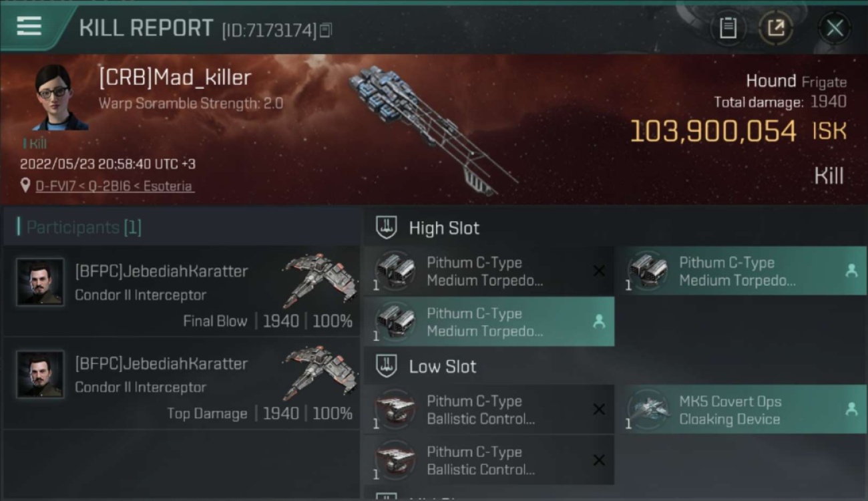
Task: Open the hamburger menu in the header
Action: click(29, 26)
